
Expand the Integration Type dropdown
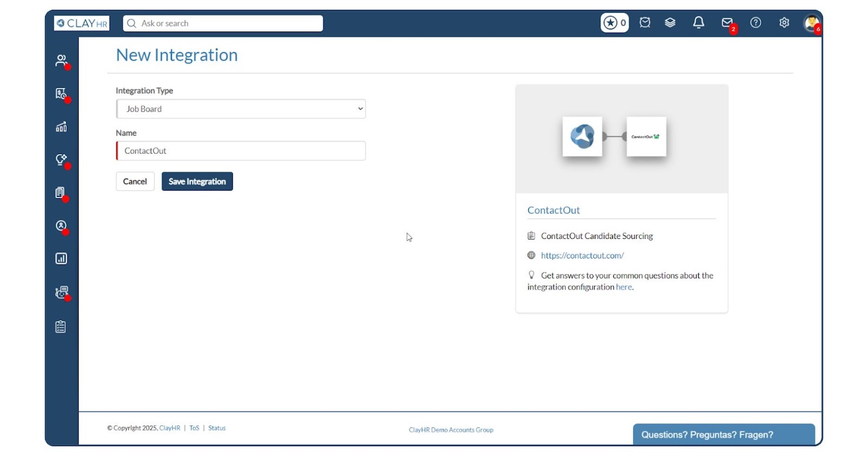[241, 109]
